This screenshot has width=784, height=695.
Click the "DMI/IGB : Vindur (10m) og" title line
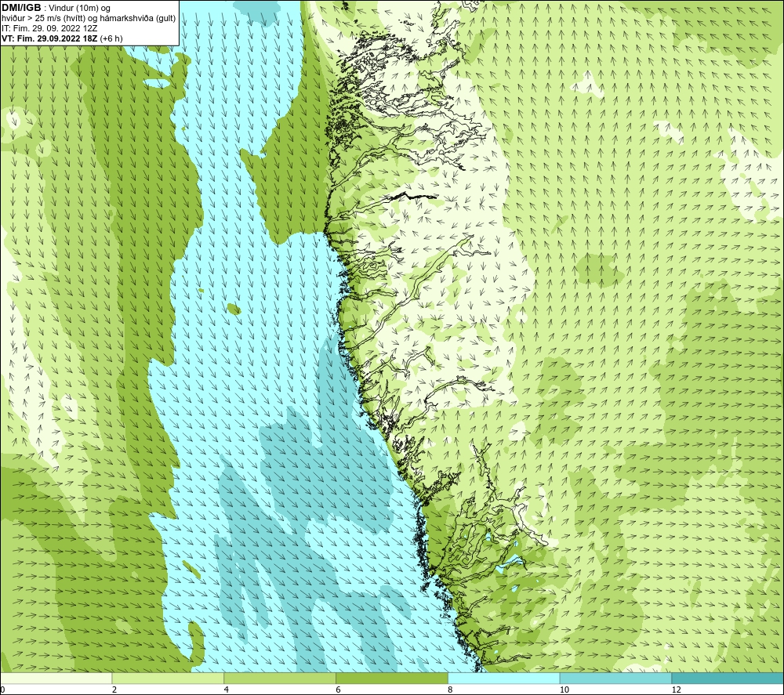click(x=56, y=8)
